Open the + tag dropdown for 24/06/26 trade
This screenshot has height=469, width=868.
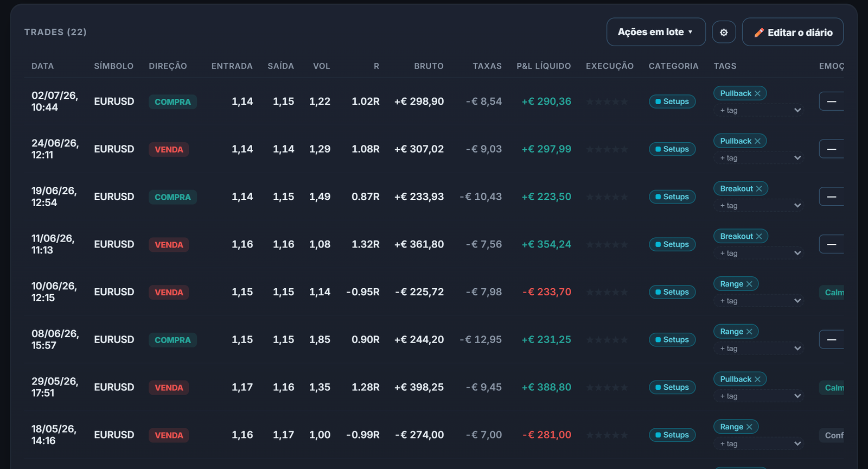click(758, 158)
